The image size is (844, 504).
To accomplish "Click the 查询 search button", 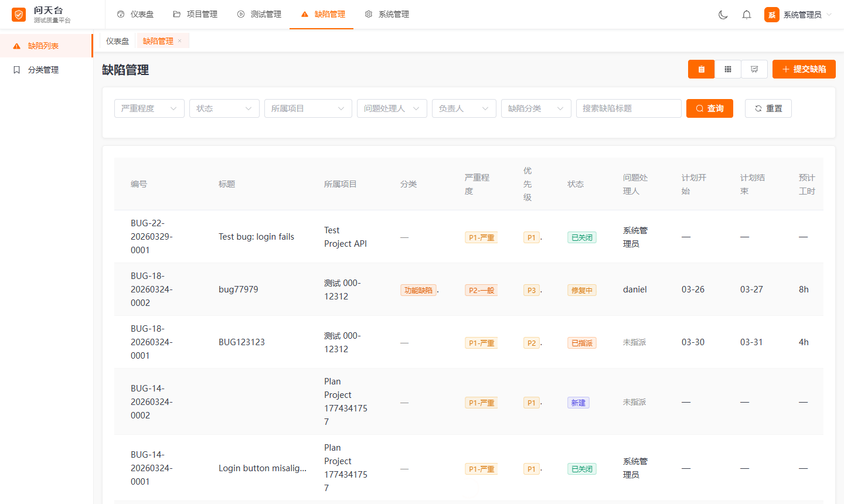I will [710, 108].
